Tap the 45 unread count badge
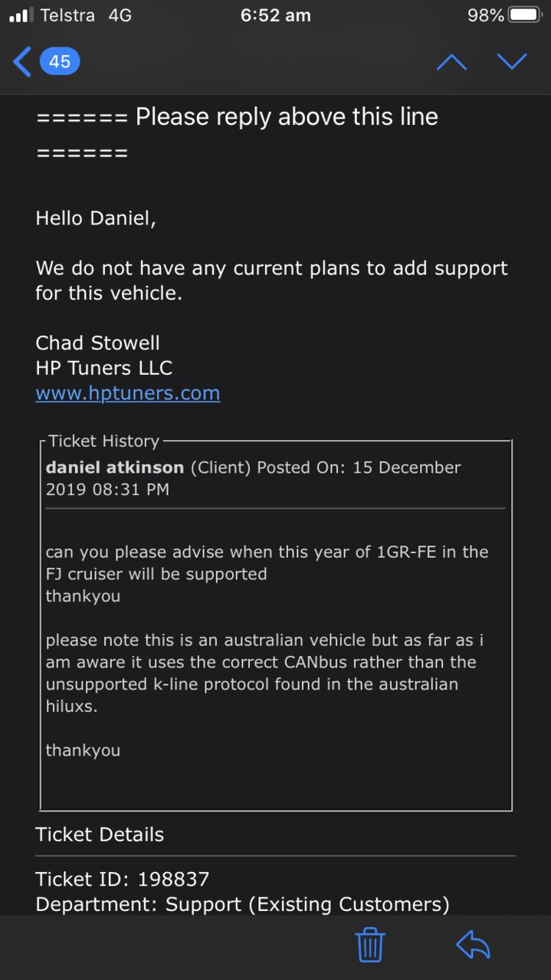 [x=60, y=61]
